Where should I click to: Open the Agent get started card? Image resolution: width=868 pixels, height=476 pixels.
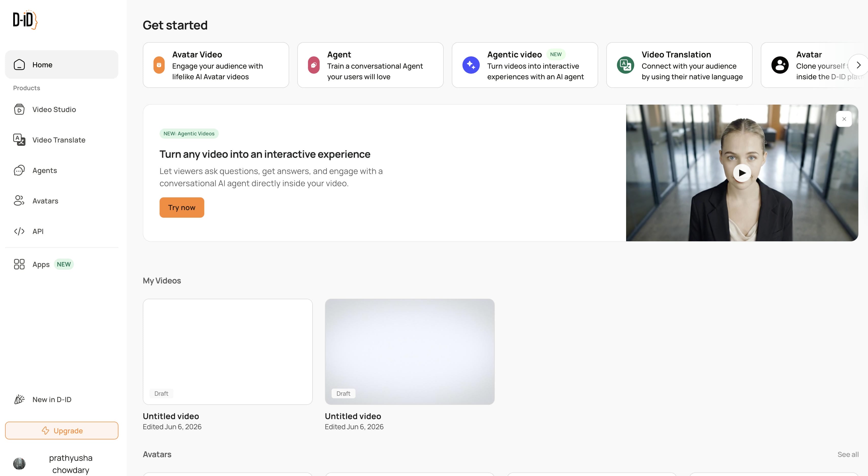click(370, 65)
